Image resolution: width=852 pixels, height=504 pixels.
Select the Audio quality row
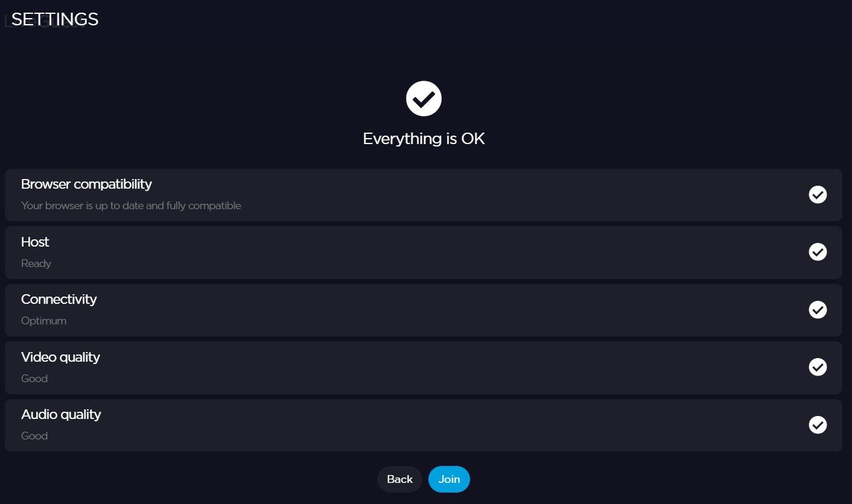[422, 425]
